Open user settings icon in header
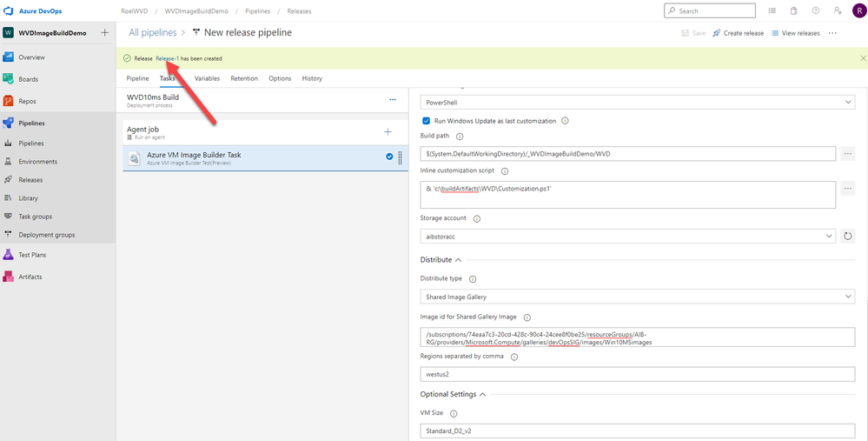Image resolution: width=868 pixels, height=441 pixels. point(838,10)
